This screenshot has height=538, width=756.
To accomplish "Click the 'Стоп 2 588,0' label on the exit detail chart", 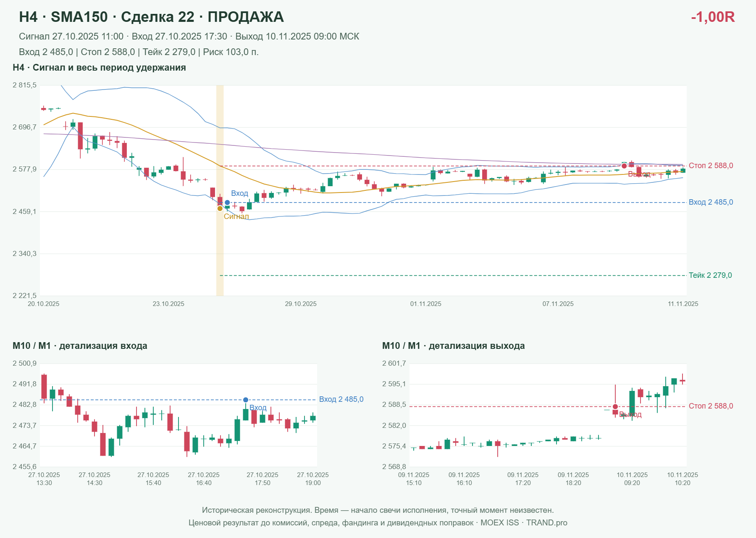I will point(711,406).
